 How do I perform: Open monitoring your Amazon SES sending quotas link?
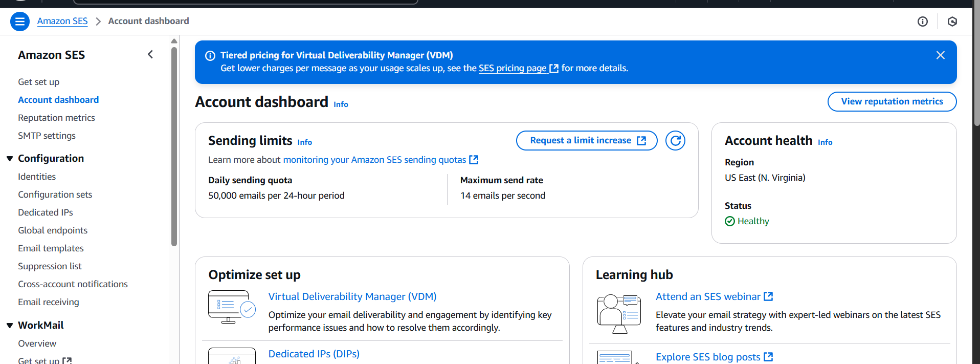pos(374,160)
